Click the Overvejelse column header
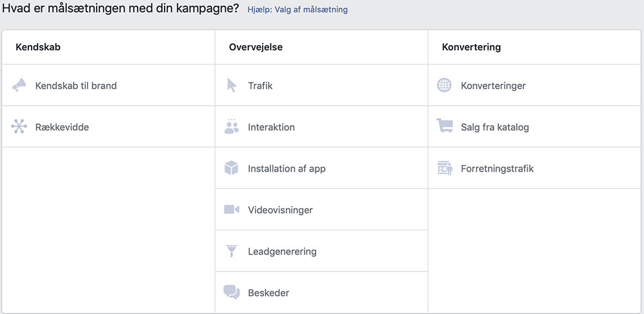Screen dimensions: 644x314 (x=256, y=47)
